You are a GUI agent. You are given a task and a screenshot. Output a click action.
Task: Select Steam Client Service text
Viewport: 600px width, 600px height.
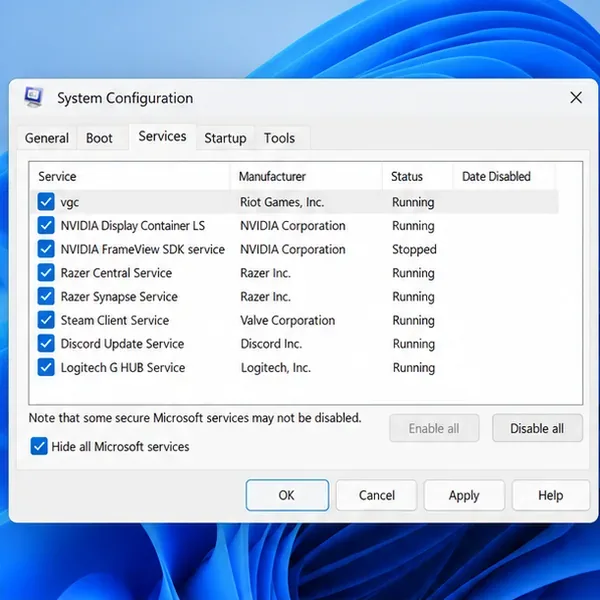pos(115,320)
